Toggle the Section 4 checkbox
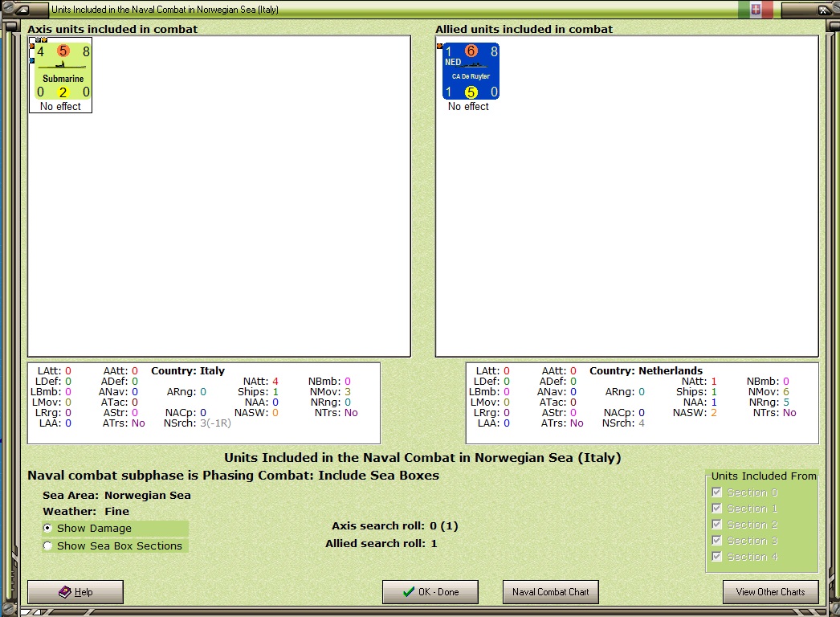840x617 pixels. tap(717, 557)
